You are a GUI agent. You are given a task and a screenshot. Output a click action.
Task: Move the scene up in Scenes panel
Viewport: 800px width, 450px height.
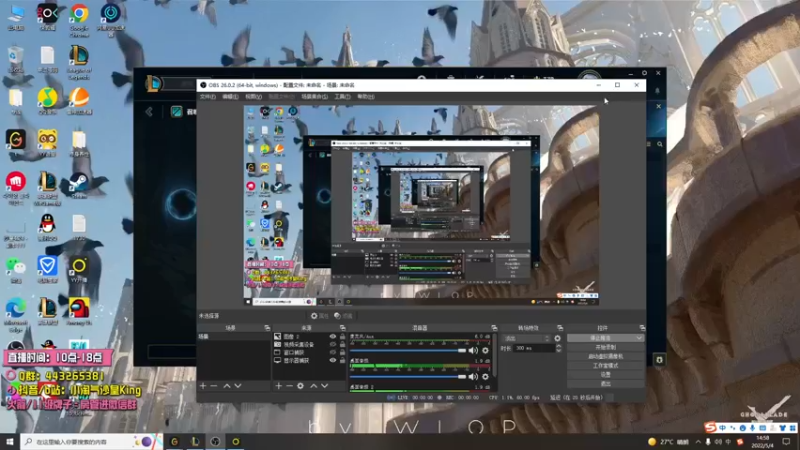click(227, 386)
